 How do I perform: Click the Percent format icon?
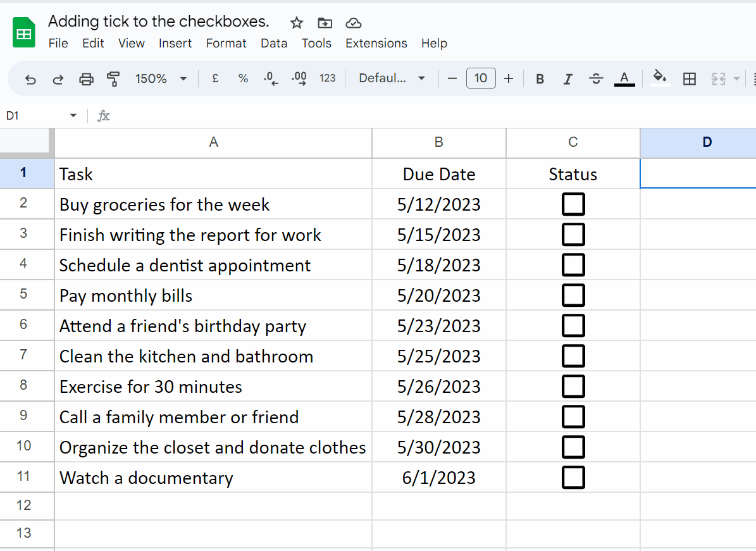coord(243,78)
